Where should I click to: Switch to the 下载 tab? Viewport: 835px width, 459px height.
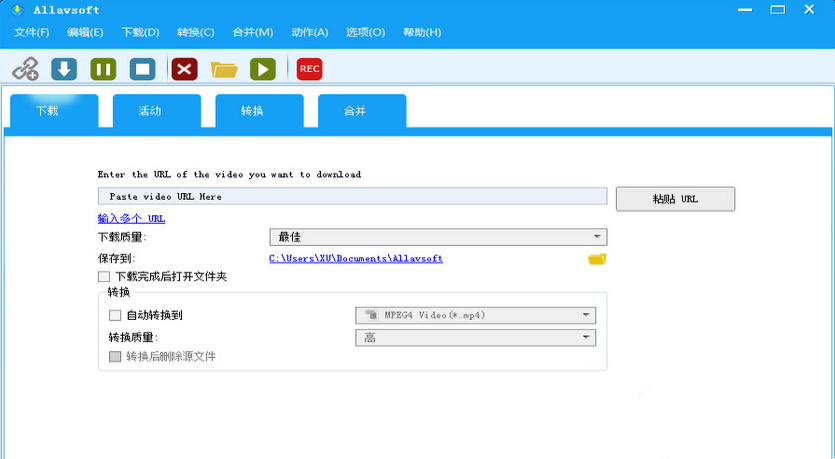[x=54, y=111]
